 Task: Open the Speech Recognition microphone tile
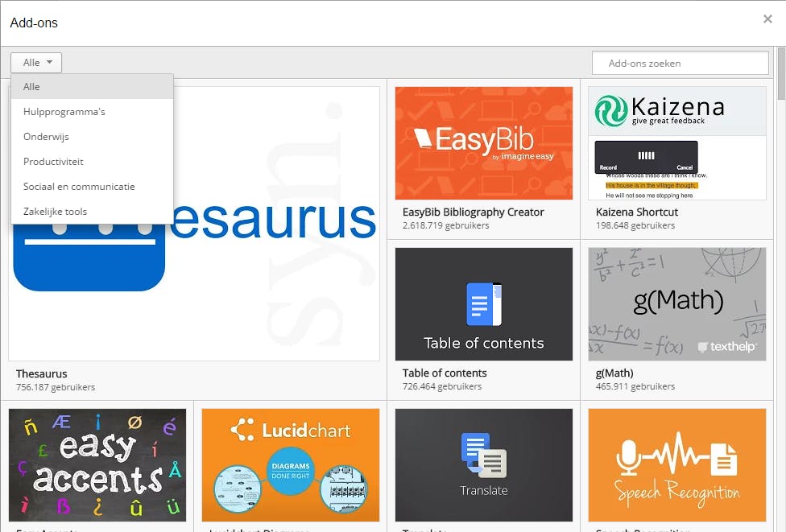coord(677,465)
